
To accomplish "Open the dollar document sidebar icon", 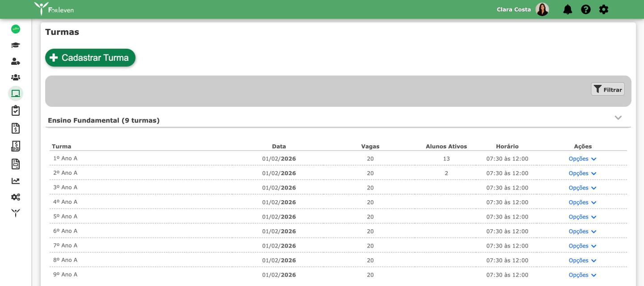I will coord(16,128).
